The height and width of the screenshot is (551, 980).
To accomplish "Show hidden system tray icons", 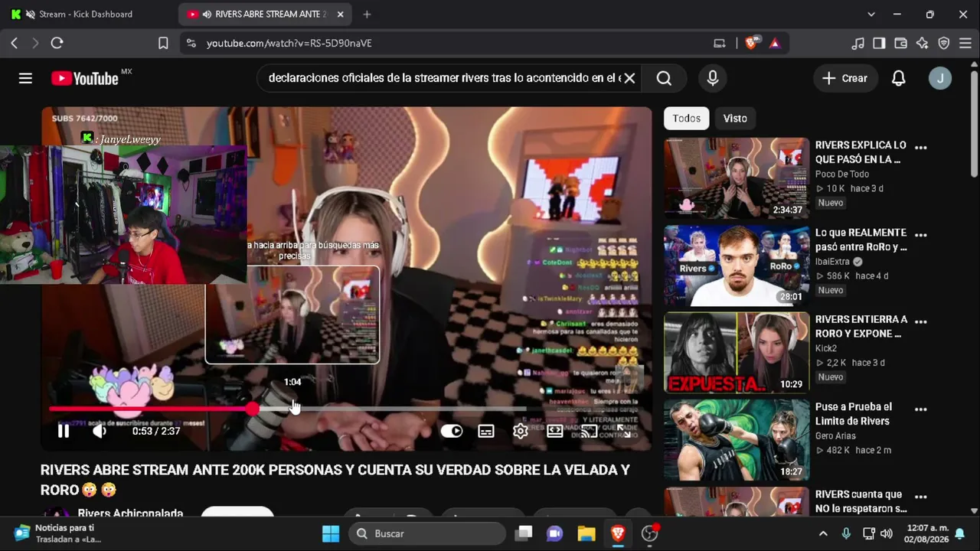I will tap(823, 533).
